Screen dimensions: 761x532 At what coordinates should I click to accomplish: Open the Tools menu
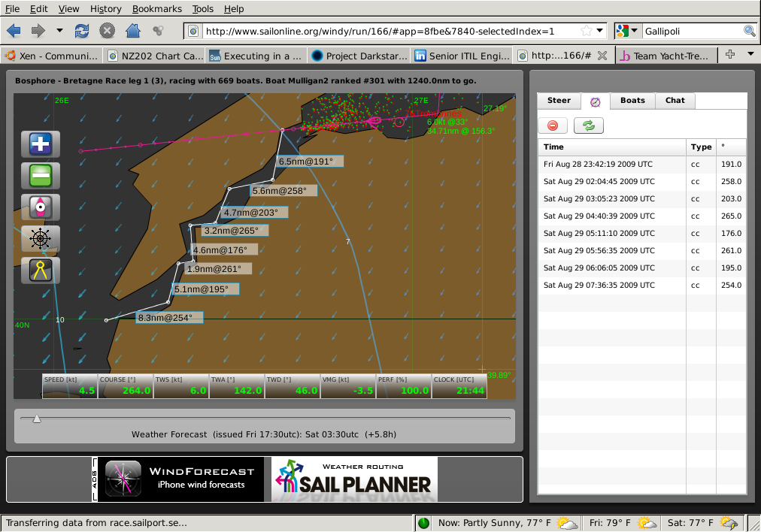click(202, 9)
